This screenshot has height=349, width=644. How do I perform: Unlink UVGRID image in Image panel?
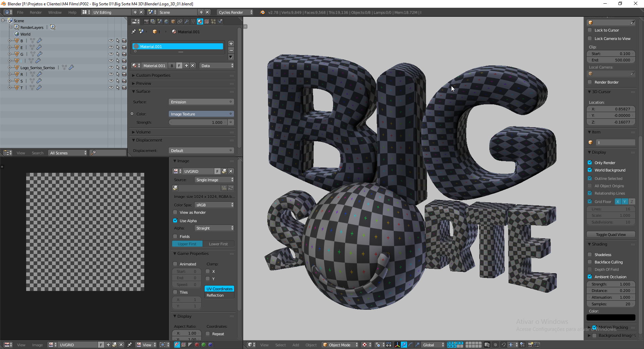click(x=231, y=171)
